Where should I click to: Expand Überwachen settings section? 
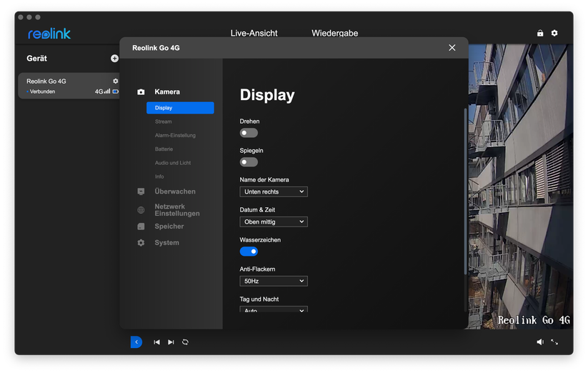(175, 192)
